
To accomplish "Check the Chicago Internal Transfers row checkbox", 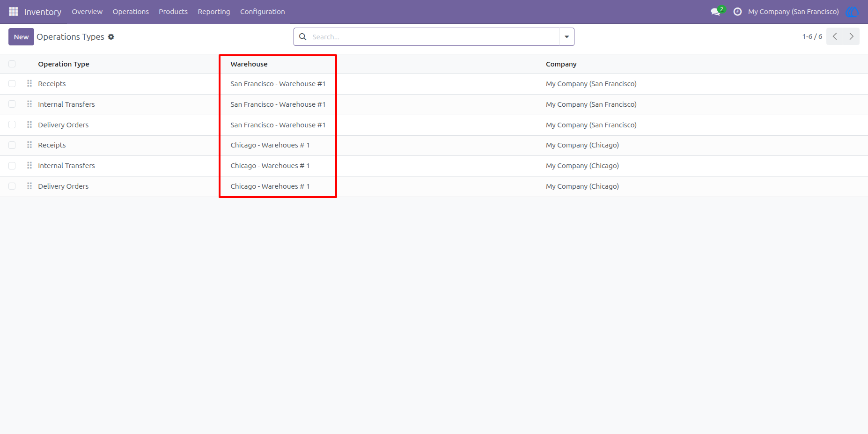I will 12,166.
